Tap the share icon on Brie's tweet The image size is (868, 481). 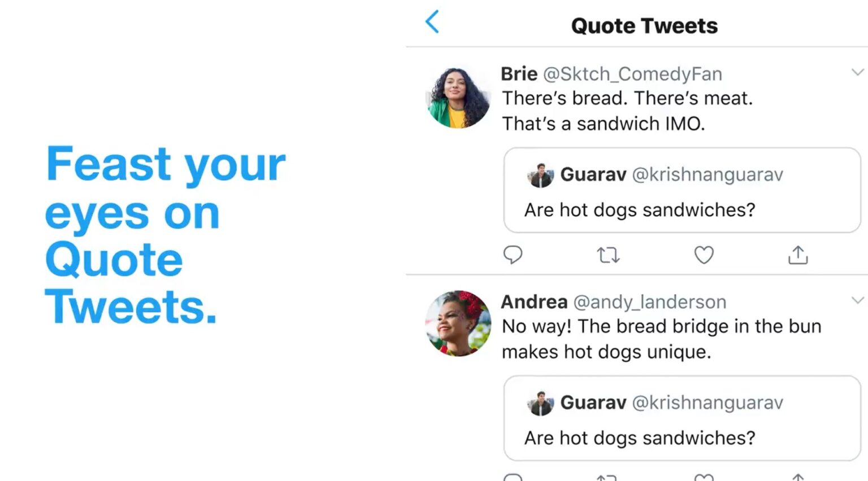pyautogui.click(x=798, y=255)
